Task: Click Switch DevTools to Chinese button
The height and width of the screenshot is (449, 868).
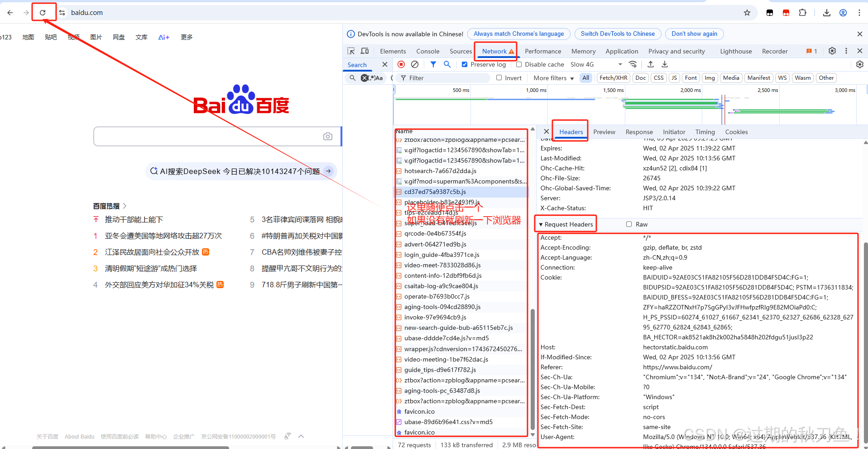Action: pos(618,34)
